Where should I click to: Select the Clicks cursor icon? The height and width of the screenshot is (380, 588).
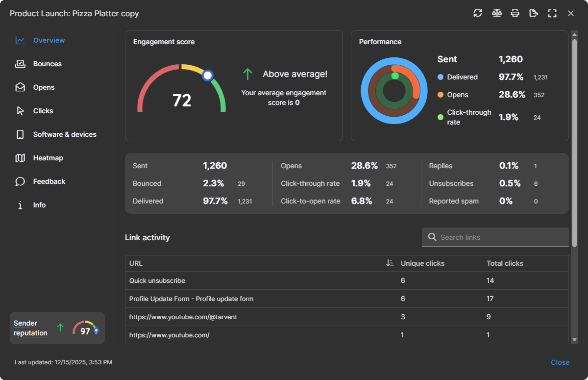pos(20,111)
